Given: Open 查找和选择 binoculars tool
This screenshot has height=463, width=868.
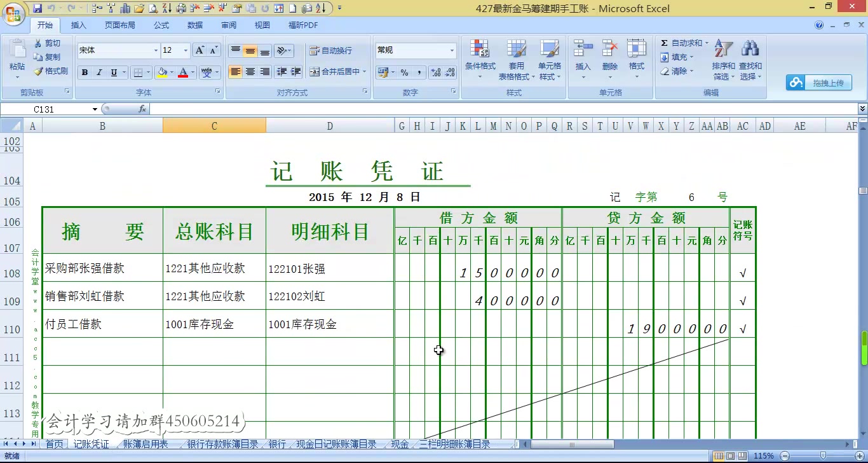Looking at the screenshot, I should click(x=750, y=60).
